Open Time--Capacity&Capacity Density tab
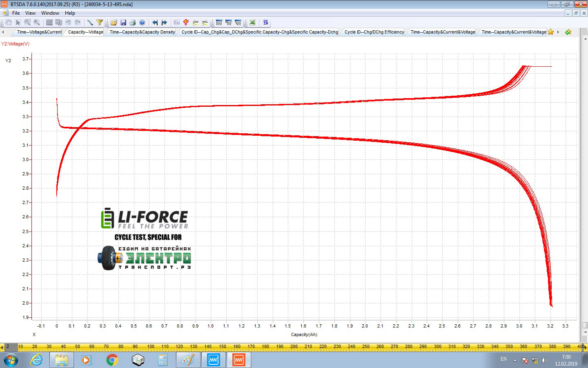Screen dimensions: 588x368 coord(142,32)
